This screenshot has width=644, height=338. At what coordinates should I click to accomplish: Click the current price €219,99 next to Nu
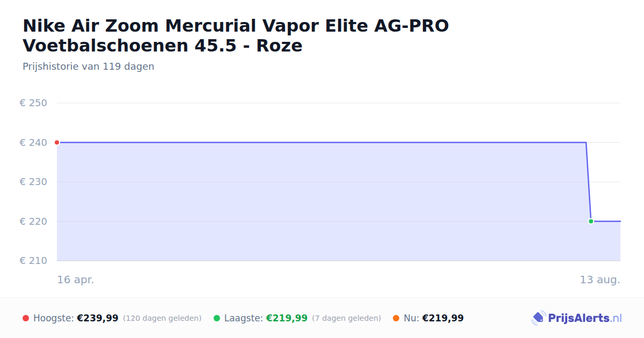tap(443, 318)
